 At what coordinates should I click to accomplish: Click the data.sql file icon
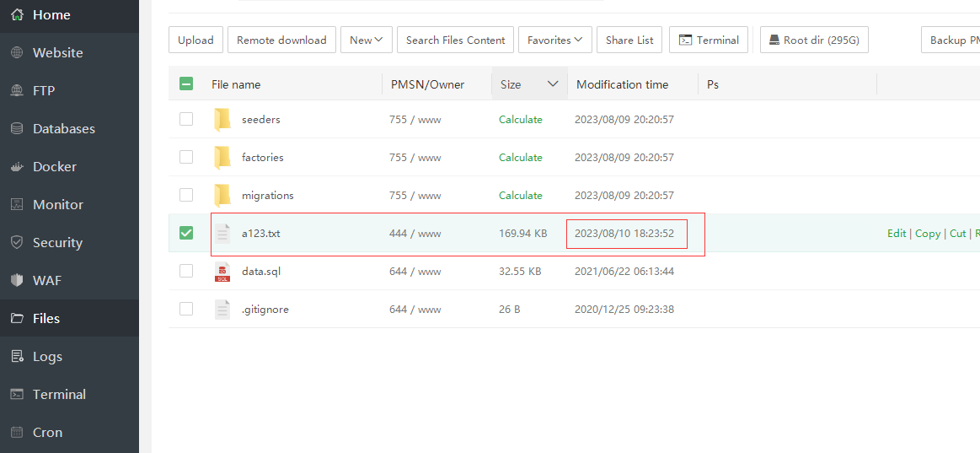[222, 272]
